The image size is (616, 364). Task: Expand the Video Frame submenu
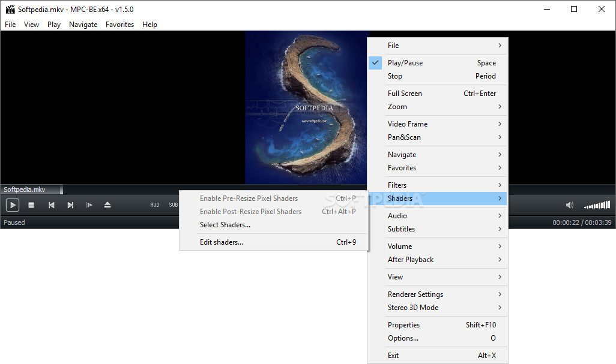click(x=437, y=124)
